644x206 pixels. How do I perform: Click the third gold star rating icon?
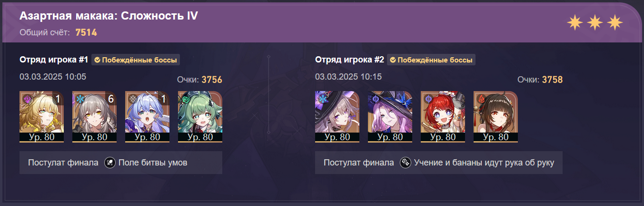[x=615, y=22]
